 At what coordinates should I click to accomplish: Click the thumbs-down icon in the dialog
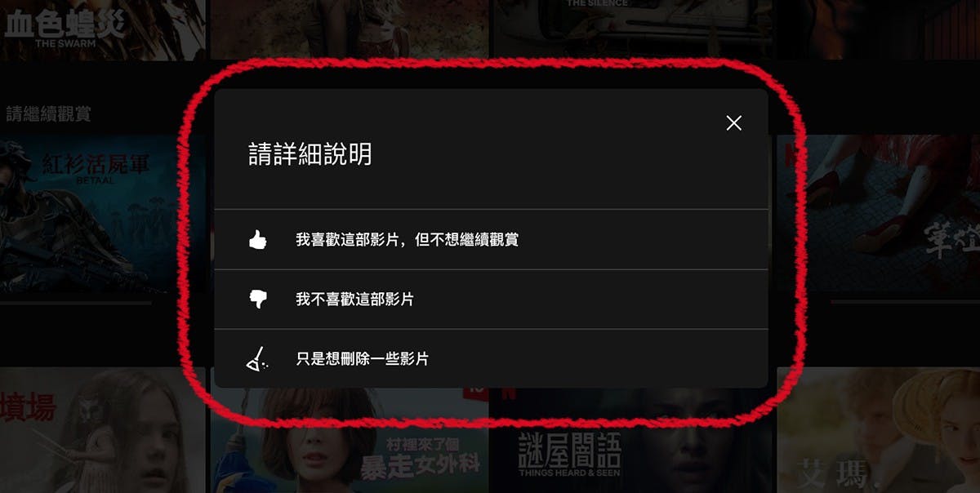(x=257, y=300)
